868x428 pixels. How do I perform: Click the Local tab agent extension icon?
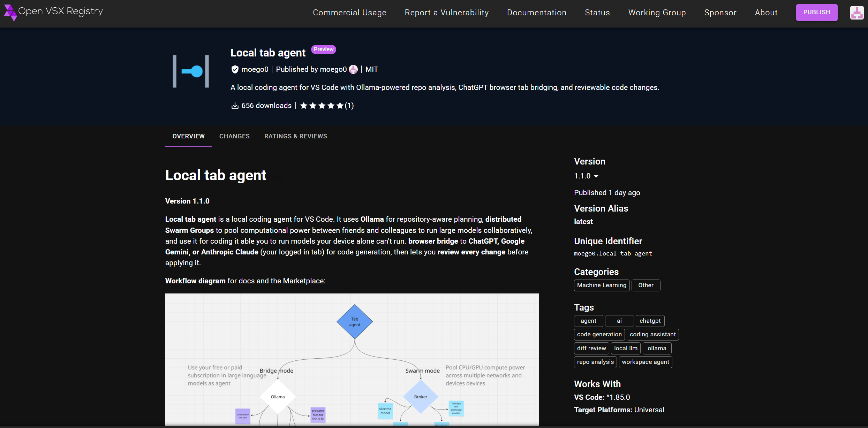coord(191,71)
